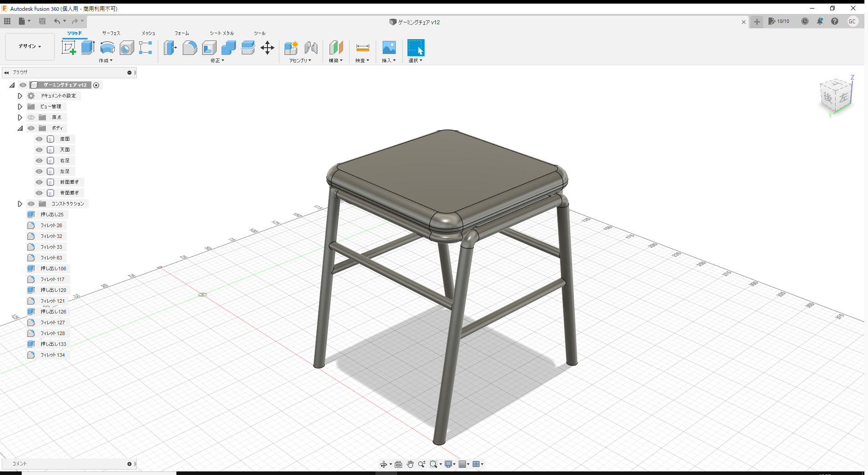Toggle visibility of the 右足 body
This screenshot has width=868, height=475.
point(39,161)
